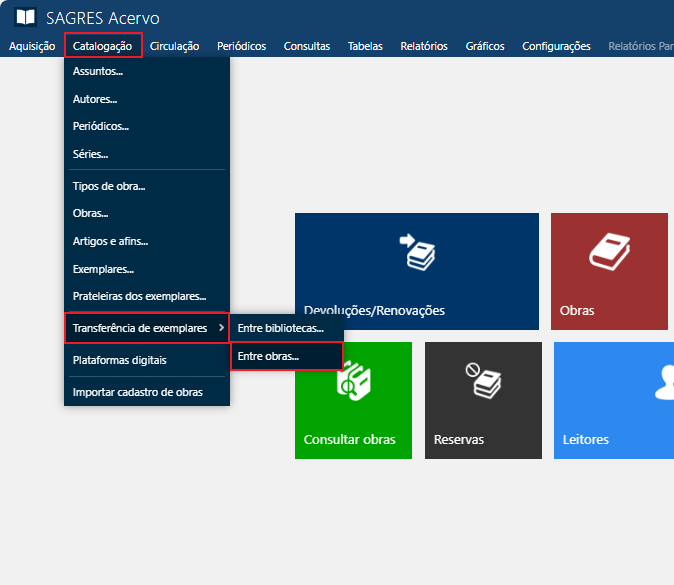Click the Consultar obras magnifier books icon
Image resolution: width=674 pixels, height=585 pixels.
tap(353, 381)
